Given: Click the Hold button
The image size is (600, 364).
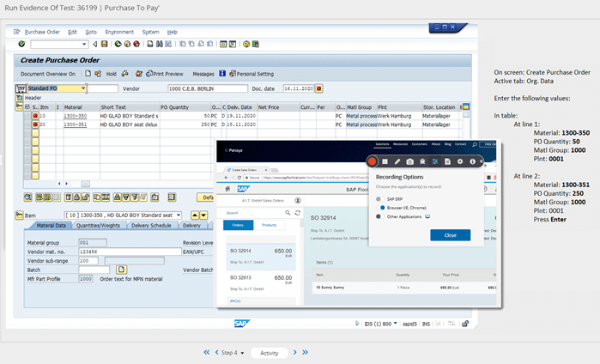Looking at the screenshot, I should pyautogui.click(x=111, y=74).
